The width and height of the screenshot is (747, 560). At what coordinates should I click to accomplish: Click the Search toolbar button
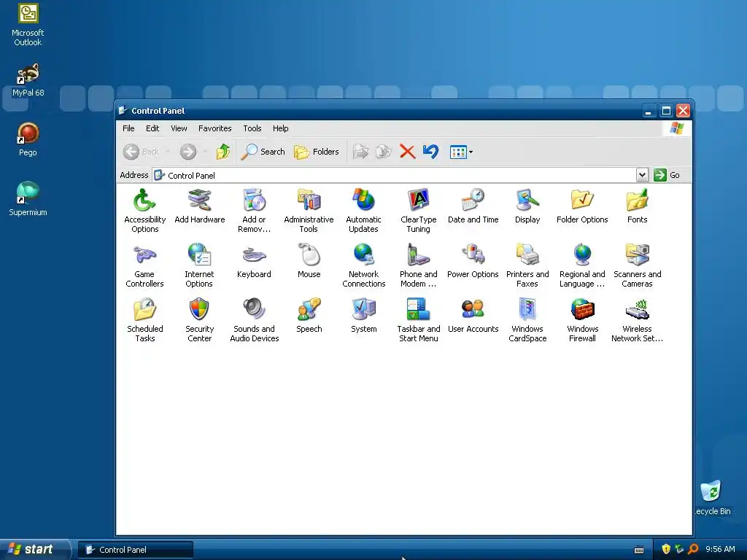263,152
